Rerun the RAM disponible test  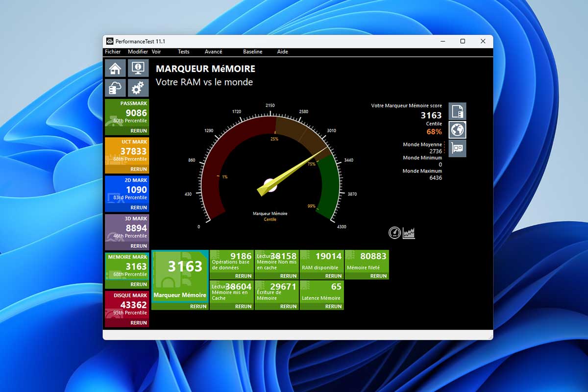click(333, 276)
